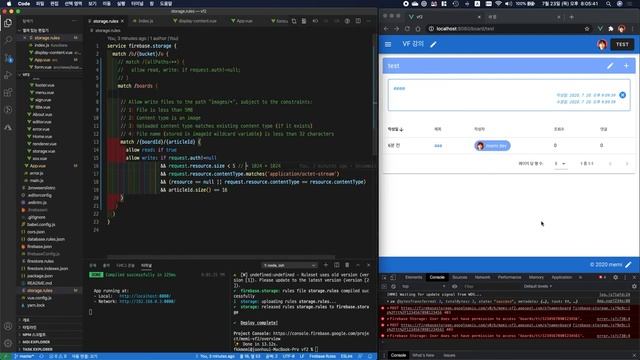Click the TEST button in the app bar
This screenshot has width=640, height=360.
tap(622, 44)
